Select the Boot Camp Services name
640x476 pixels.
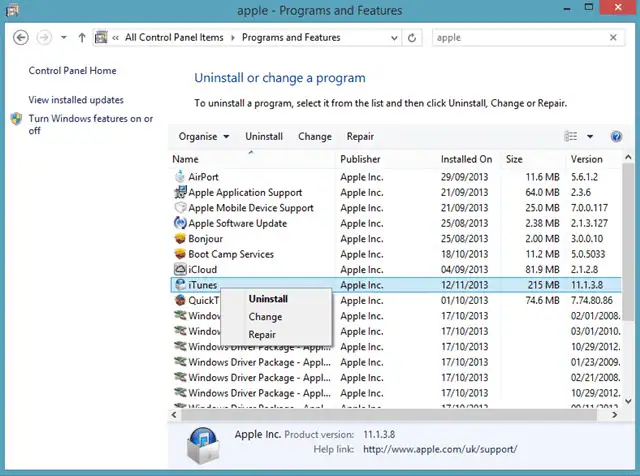click(231, 254)
